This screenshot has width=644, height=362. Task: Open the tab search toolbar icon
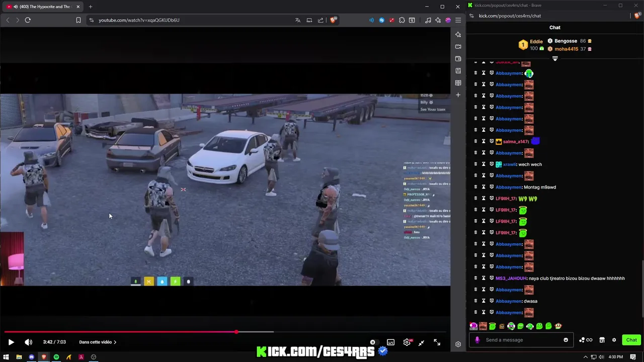point(412,20)
